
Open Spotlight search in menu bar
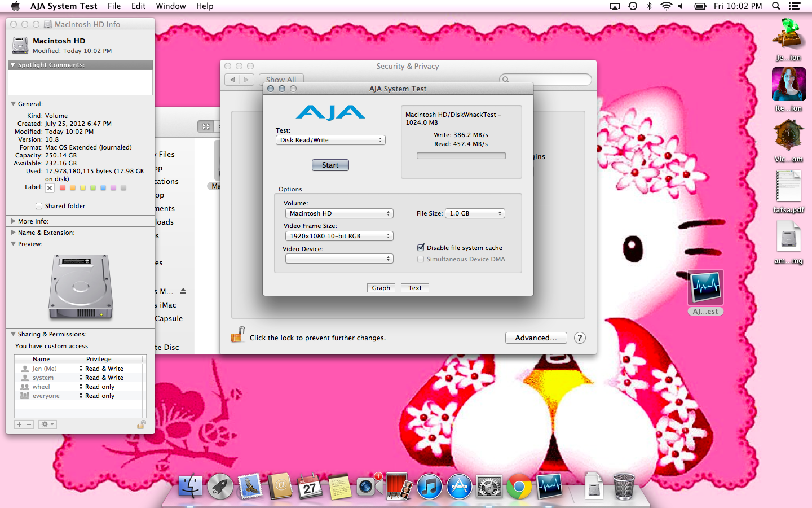(776, 6)
